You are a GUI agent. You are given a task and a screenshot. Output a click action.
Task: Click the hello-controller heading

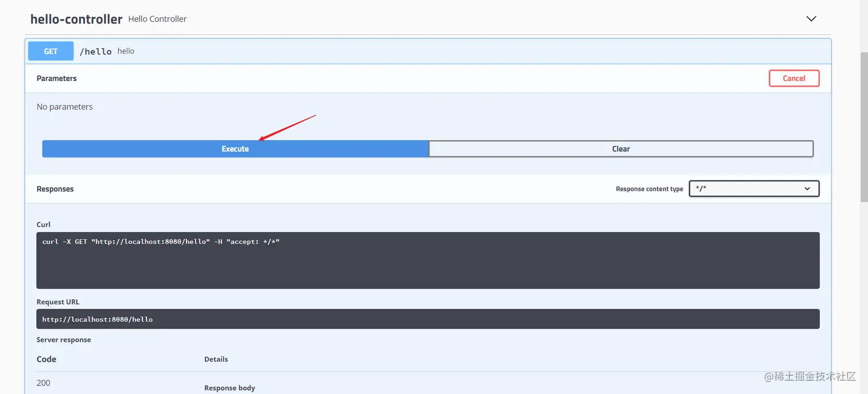point(76,19)
